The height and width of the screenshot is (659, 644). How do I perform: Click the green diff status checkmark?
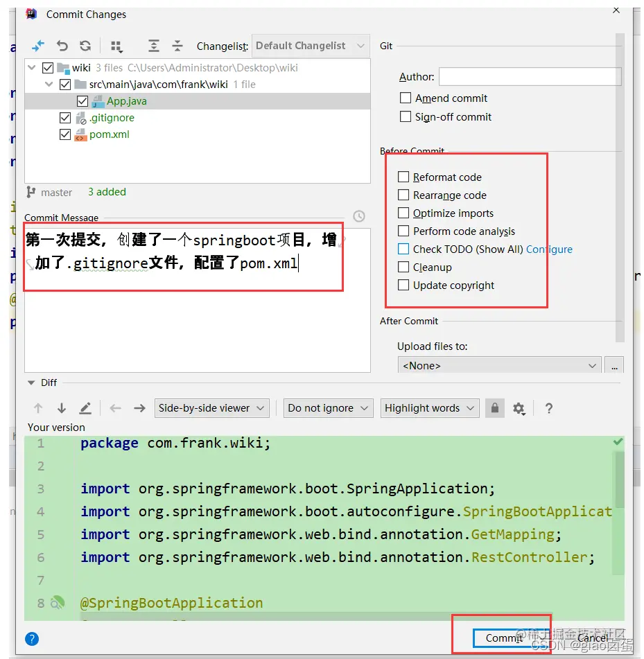point(618,441)
